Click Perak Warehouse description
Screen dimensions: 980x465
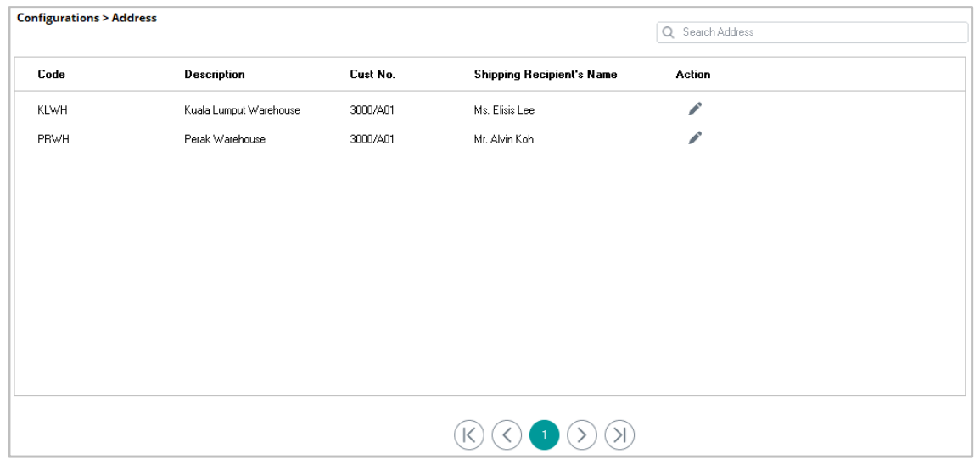tap(225, 140)
